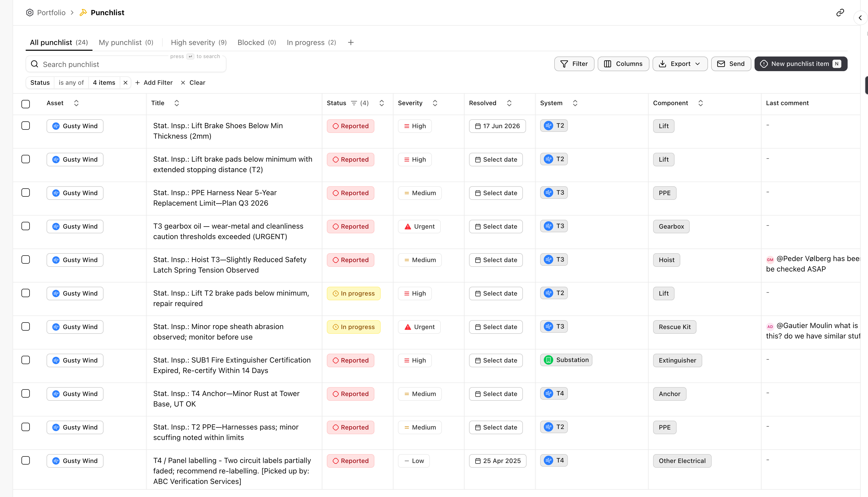
Task: Remove the Status filter with X icon
Action: (125, 83)
